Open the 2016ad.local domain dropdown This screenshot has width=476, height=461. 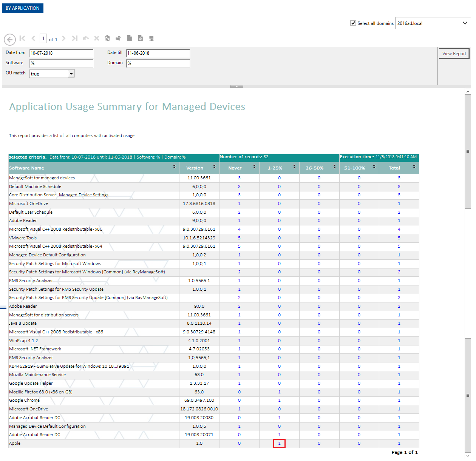click(x=465, y=23)
